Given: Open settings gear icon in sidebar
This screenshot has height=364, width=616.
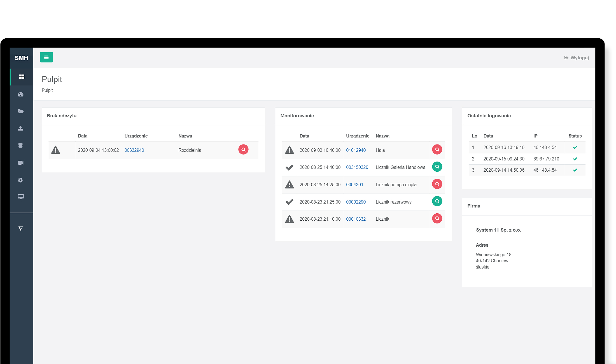Looking at the screenshot, I should click(20, 180).
